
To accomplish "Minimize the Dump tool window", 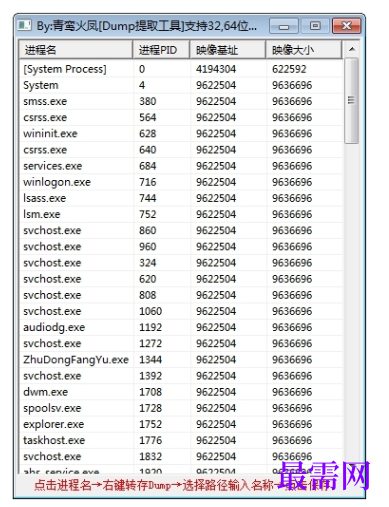I will point(284,26).
